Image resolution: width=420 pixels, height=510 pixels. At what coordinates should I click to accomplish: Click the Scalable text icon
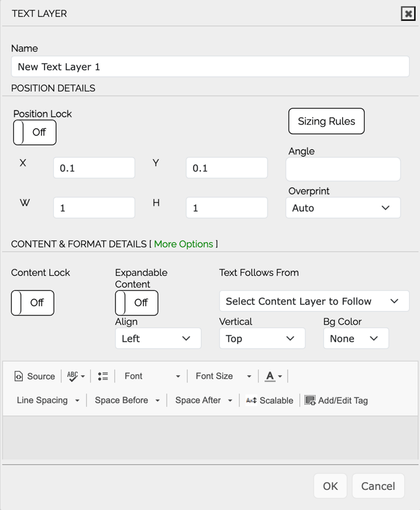(x=252, y=401)
